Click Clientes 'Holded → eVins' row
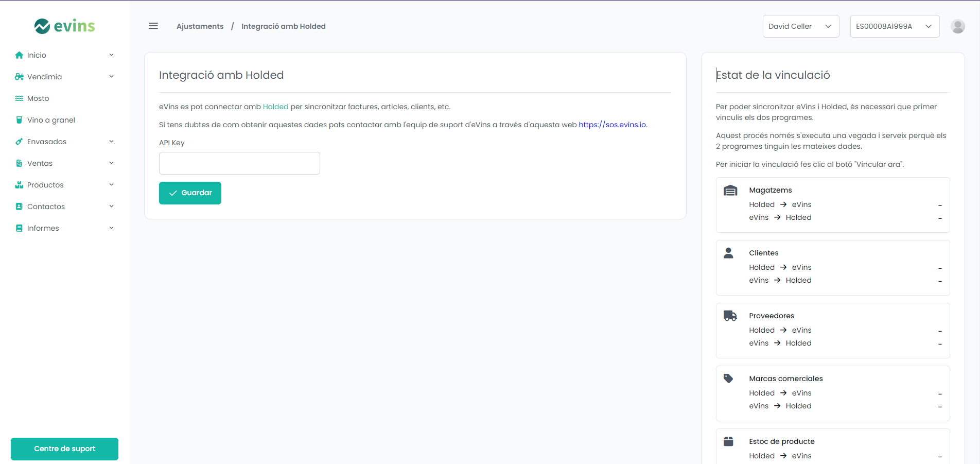The height and width of the screenshot is (464, 980). [846, 267]
